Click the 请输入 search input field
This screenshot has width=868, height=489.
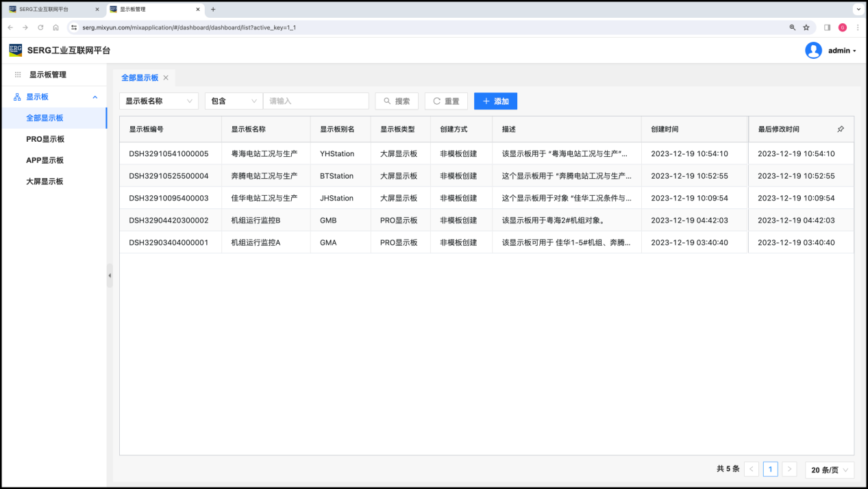coord(316,101)
